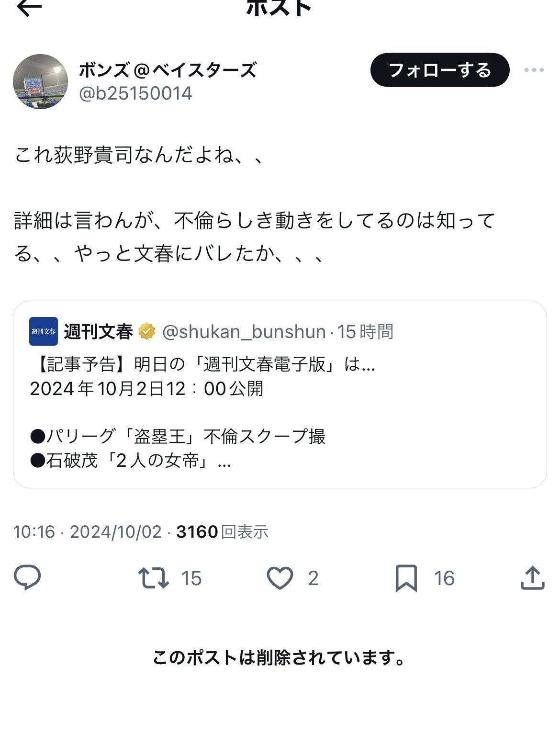Open the 週刊文春 blue logo avatar
The height and width of the screenshot is (745, 560).
click(44, 331)
